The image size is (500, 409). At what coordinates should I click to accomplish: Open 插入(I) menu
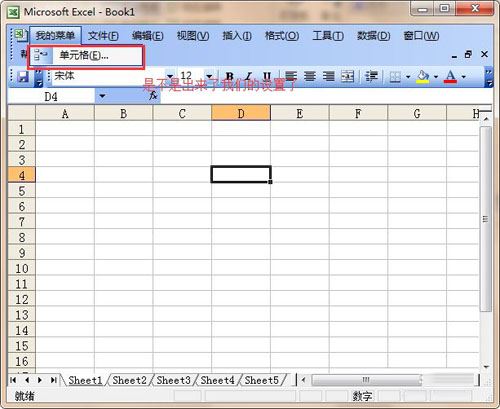tap(237, 35)
